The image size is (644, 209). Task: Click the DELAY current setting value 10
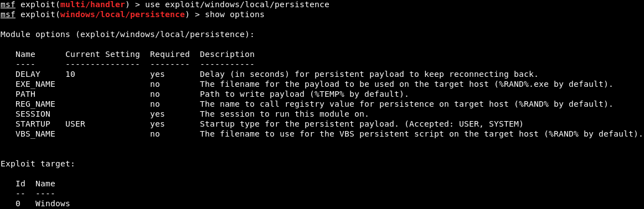[x=70, y=74]
